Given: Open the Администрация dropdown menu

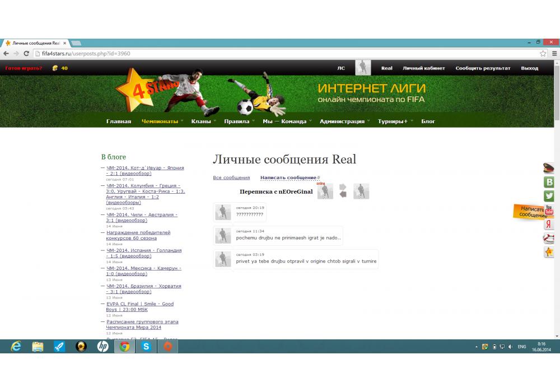Looking at the screenshot, I should coord(344,122).
